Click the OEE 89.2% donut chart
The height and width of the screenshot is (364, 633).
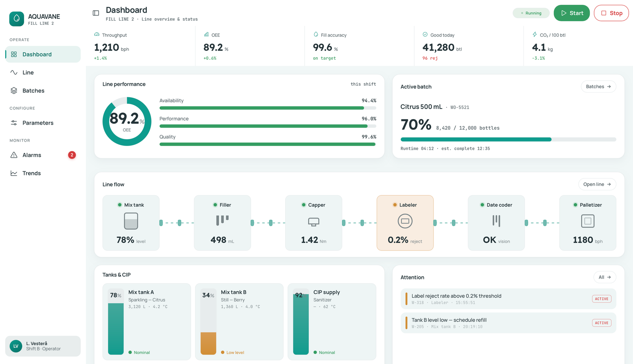pos(127,121)
